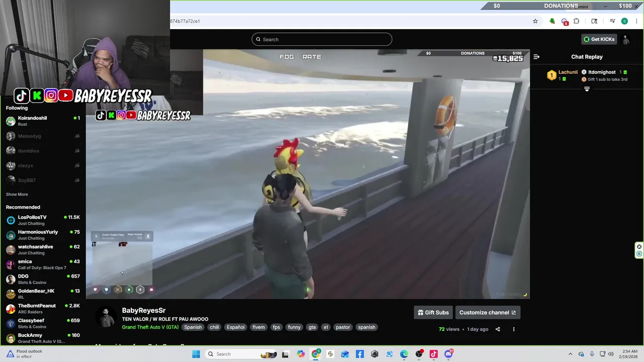Viewport: 644px width, 362px height.
Task: Open Chrome profile avatar S
Action: [x=624, y=21]
